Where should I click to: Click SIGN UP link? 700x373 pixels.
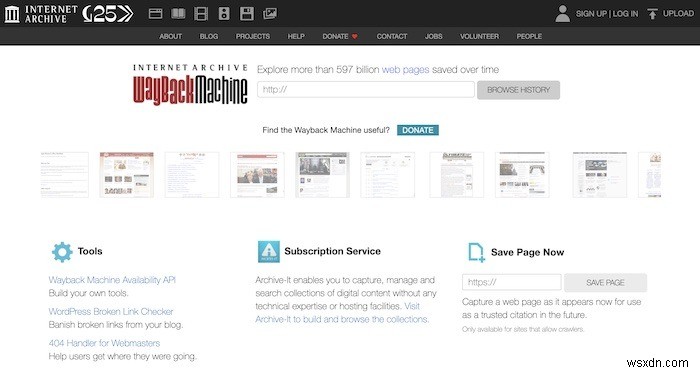[x=591, y=13]
